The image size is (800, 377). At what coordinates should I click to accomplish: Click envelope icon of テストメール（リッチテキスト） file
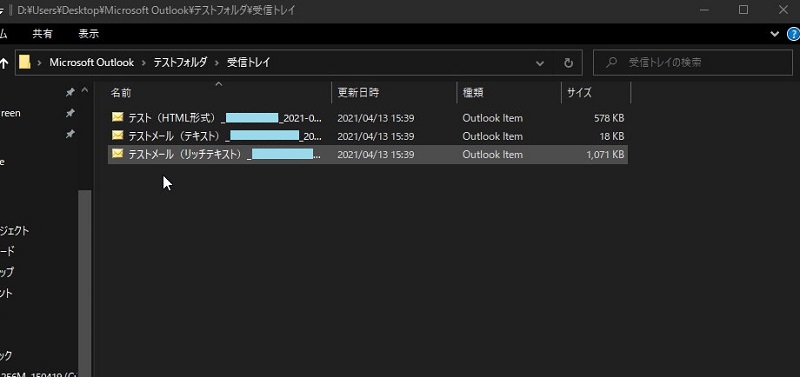(x=118, y=154)
